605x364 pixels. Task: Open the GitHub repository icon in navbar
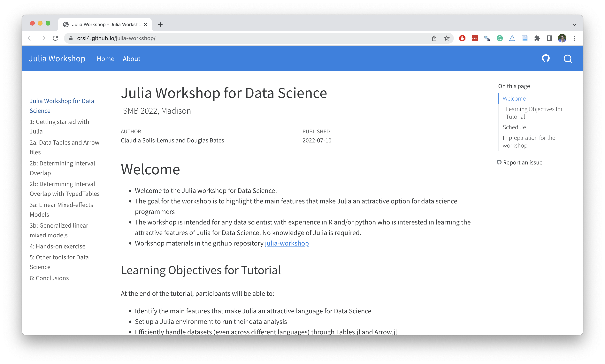click(x=546, y=58)
